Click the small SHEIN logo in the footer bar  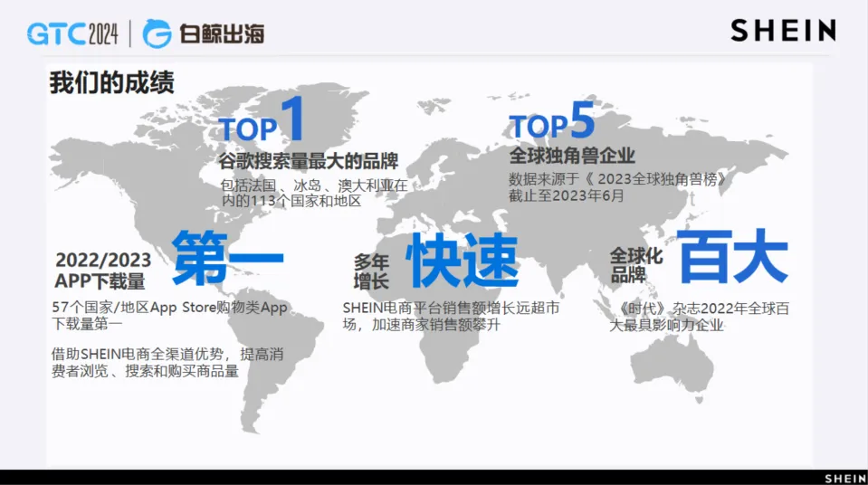coord(844,477)
